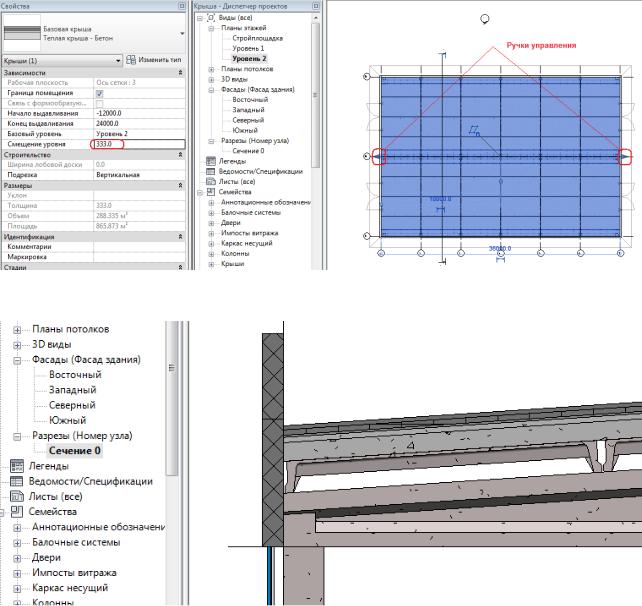Viewport: 642px width, 606px height.
Task: Click the Начало выдавливания value -12000.0
Action: (139, 113)
